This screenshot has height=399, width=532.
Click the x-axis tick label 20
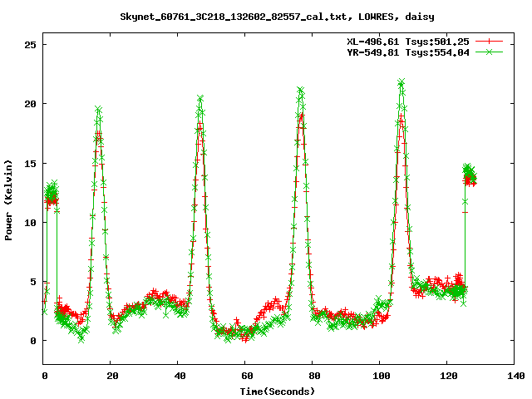coord(112,376)
